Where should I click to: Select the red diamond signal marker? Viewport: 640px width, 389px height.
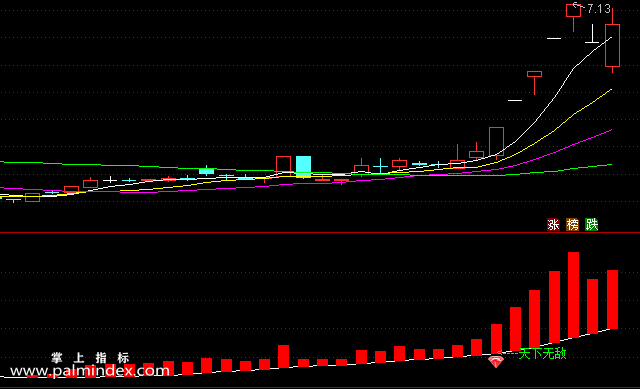coord(496,362)
